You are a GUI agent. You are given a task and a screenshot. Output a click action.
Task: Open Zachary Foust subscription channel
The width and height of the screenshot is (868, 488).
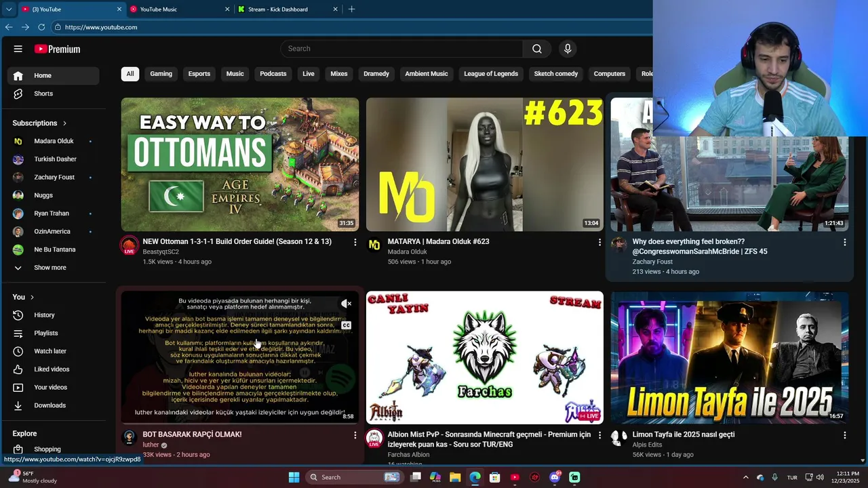coord(53,178)
